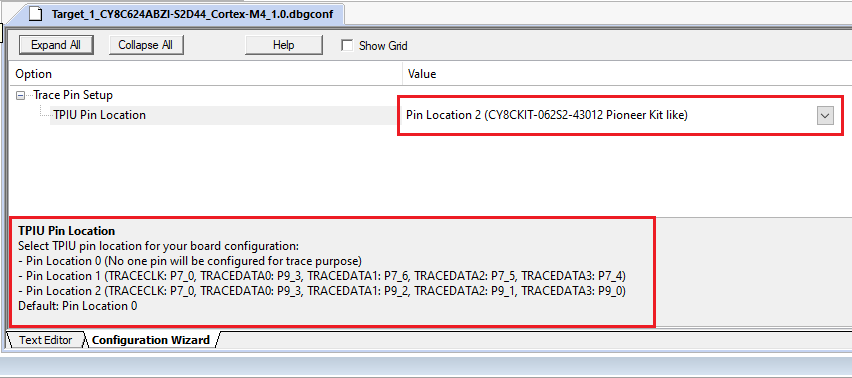Click the description line ending in TRACEDATA3: P9_0
Viewport: 852px width, 378px height.
coord(322,291)
